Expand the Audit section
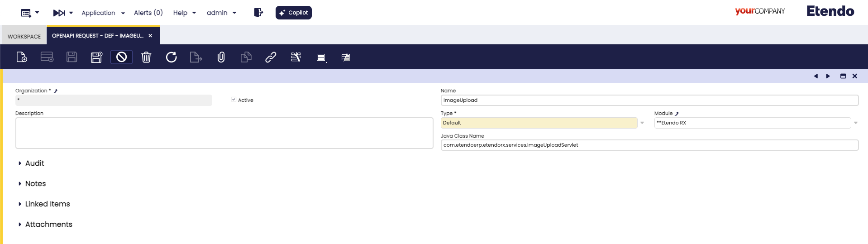The image size is (868, 244). pyautogui.click(x=31, y=163)
